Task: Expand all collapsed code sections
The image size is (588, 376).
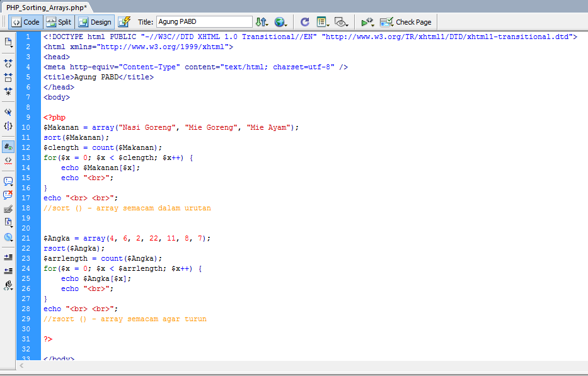Action: click(8, 91)
